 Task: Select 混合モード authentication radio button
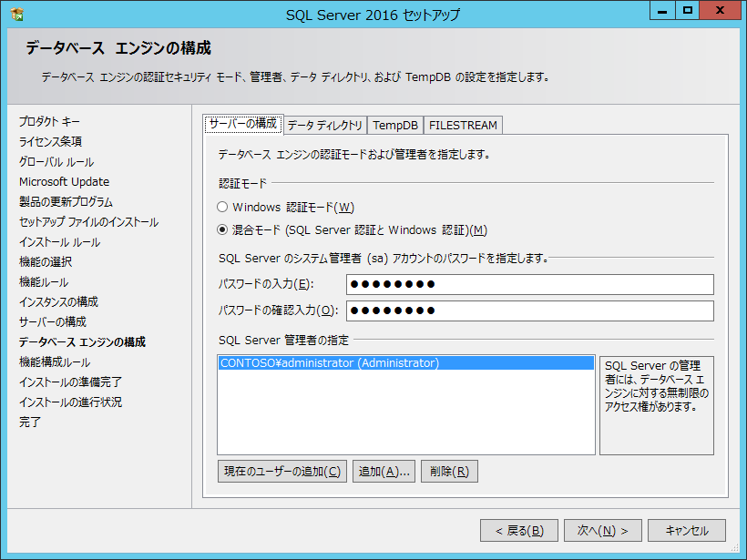[x=222, y=230]
